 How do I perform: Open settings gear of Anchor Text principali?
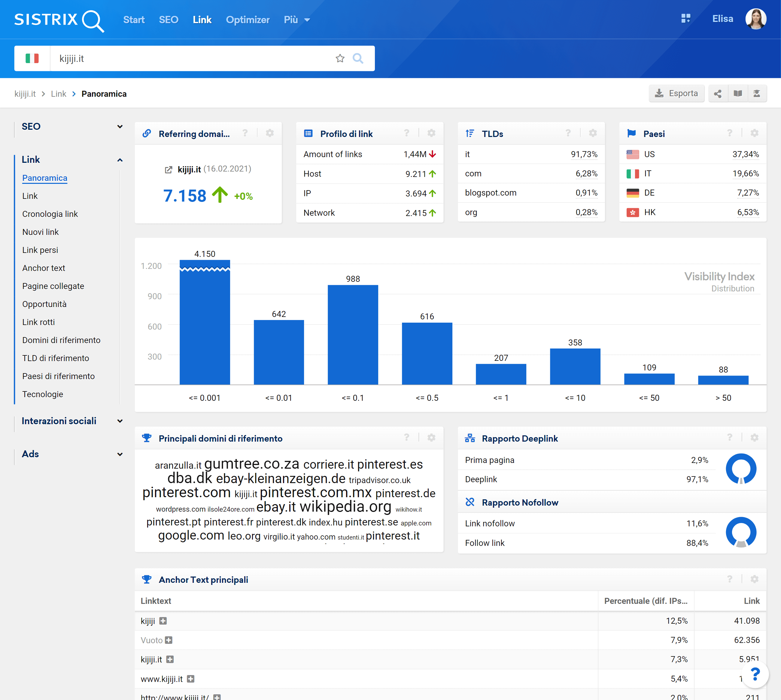pyautogui.click(x=755, y=579)
